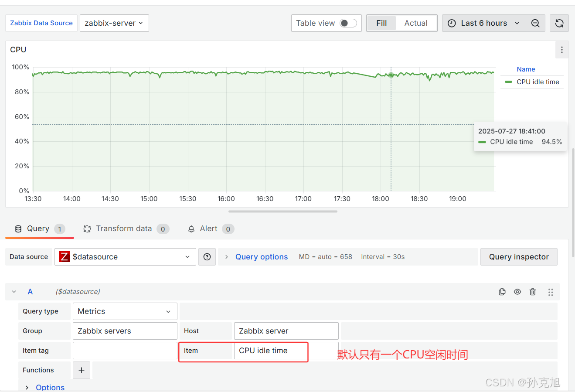
Task: Add a function with the plus button
Action: point(82,370)
